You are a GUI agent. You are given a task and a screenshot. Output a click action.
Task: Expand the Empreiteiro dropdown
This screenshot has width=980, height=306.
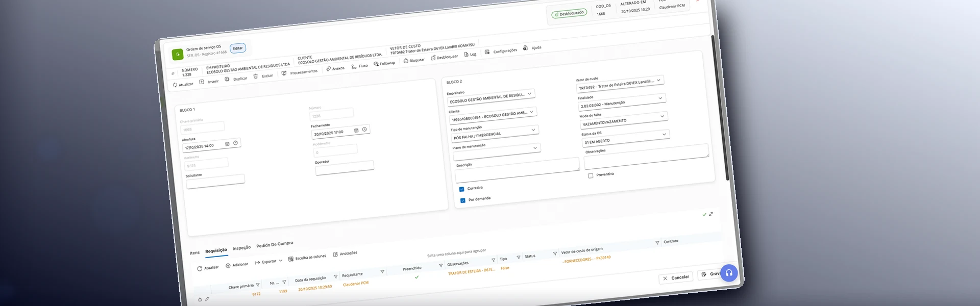point(530,94)
